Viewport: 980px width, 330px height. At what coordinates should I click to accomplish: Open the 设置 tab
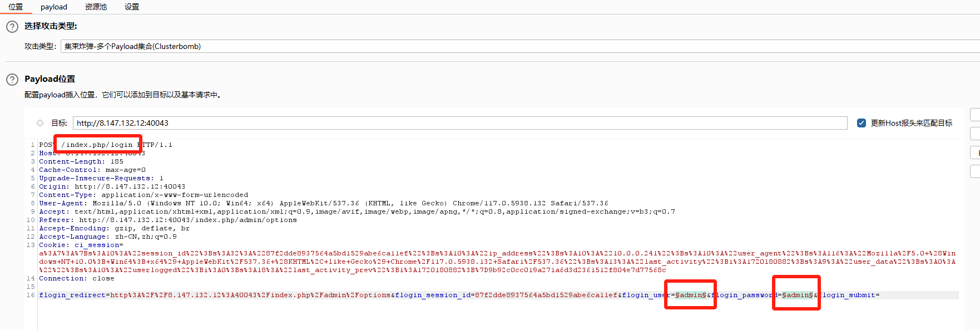132,7
